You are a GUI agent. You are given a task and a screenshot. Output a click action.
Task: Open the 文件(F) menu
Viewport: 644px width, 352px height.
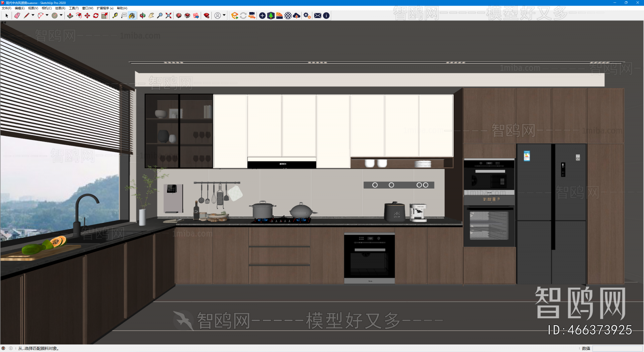[6, 8]
